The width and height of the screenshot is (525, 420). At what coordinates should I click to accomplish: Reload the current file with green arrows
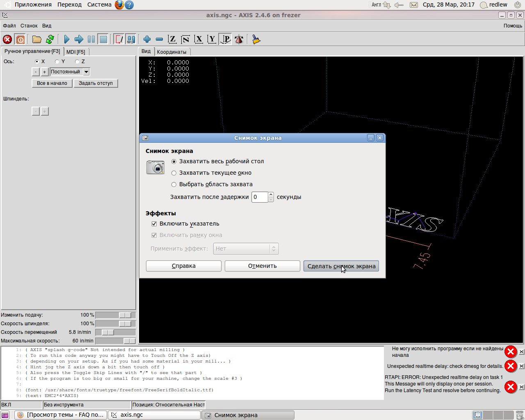click(50, 39)
